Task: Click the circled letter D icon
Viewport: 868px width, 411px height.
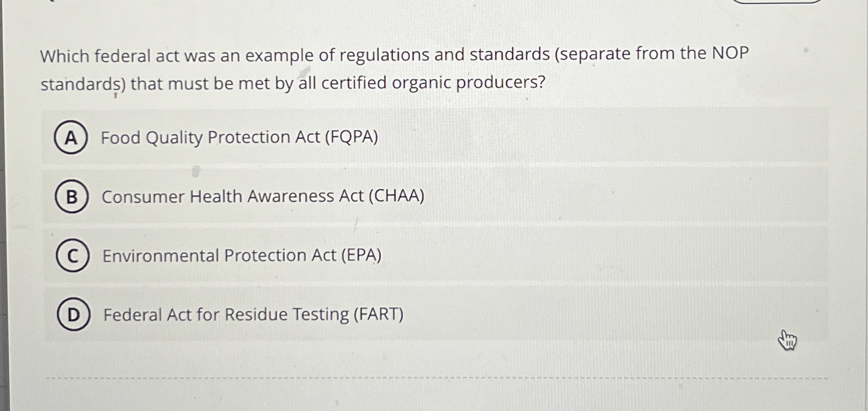Action: [x=74, y=315]
